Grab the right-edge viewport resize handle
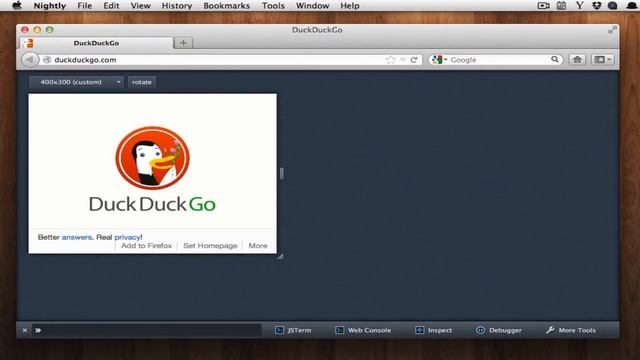 tap(282, 173)
